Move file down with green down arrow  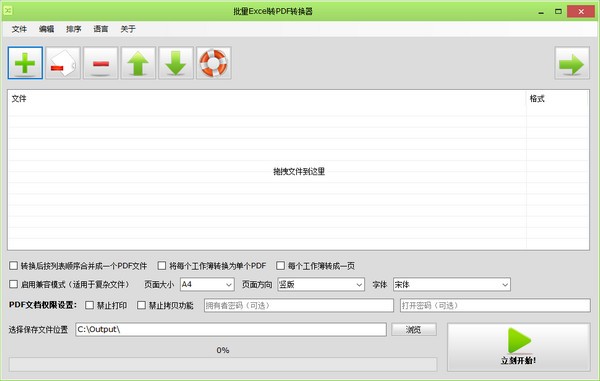pyautogui.click(x=176, y=63)
